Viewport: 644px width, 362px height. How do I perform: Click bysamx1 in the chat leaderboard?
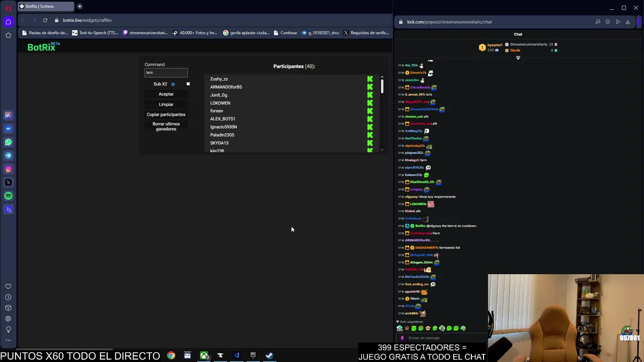pyautogui.click(x=495, y=45)
